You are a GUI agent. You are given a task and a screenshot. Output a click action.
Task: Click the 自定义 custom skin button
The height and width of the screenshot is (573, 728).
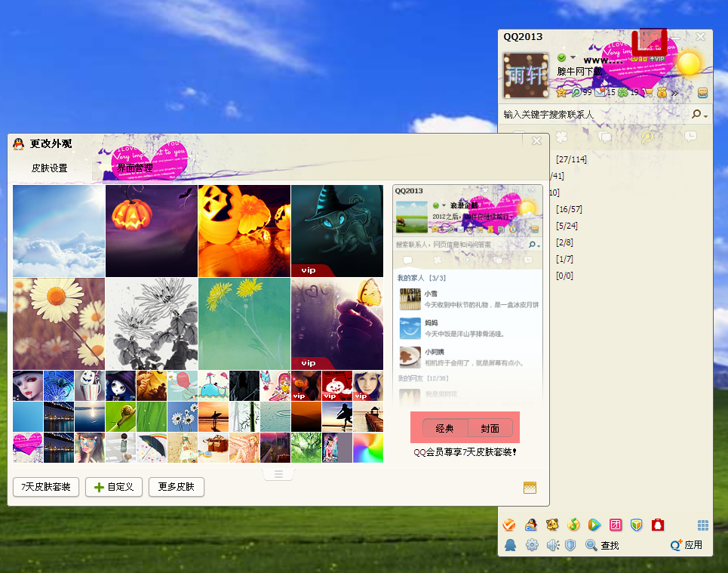(114, 487)
